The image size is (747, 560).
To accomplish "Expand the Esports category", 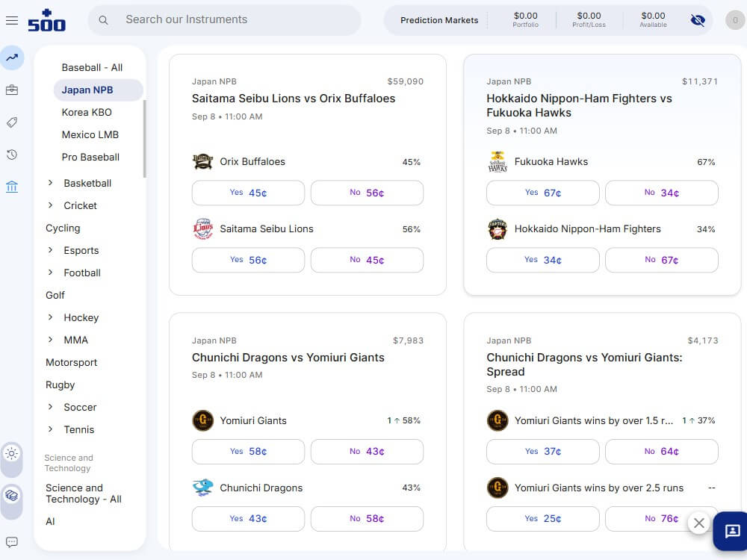I will click(51, 250).
